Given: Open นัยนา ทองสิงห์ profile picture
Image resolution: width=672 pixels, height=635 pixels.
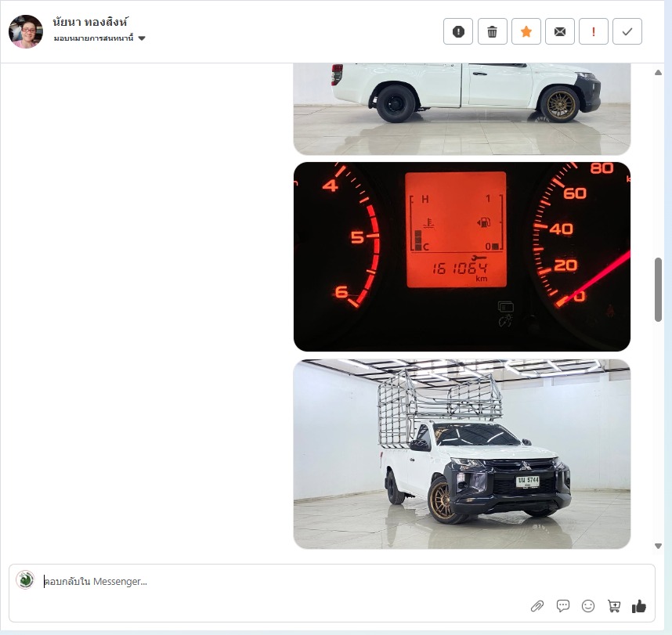Looking at the screenshot, I should [x=26, y=31].
